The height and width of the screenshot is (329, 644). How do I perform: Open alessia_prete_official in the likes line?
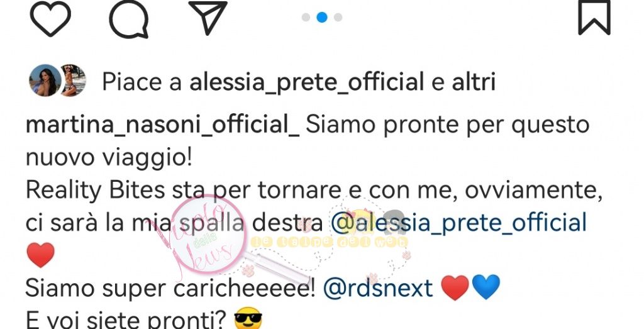306,82
